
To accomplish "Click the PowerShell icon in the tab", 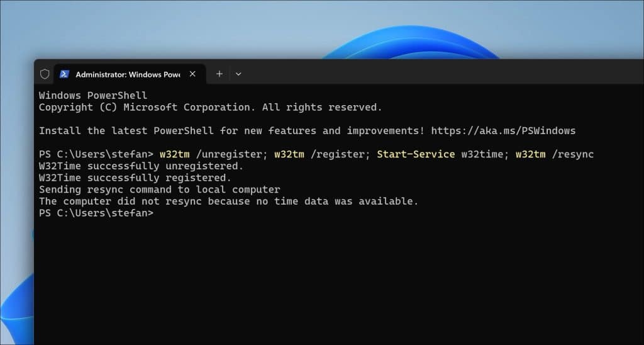I will click(64, 74).
